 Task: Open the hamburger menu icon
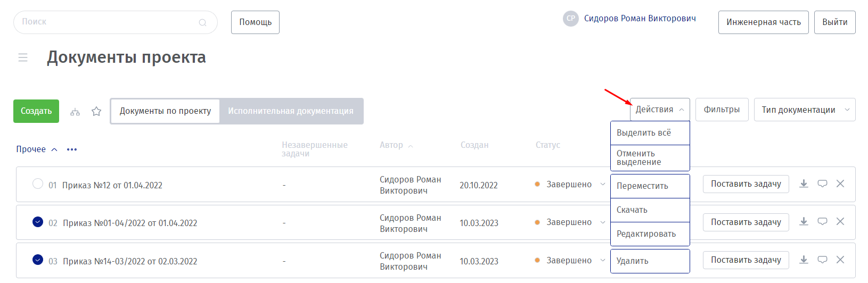pyautogui.click(x=23, y=57)
